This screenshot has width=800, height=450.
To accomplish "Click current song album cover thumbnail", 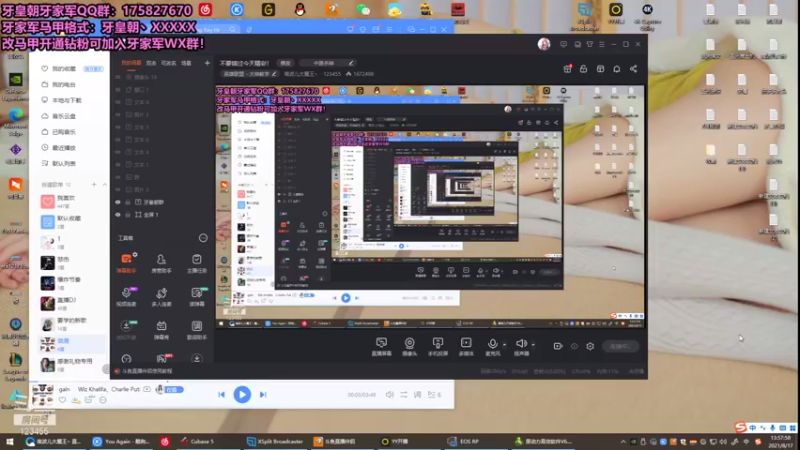I will [x=43, y=395].
